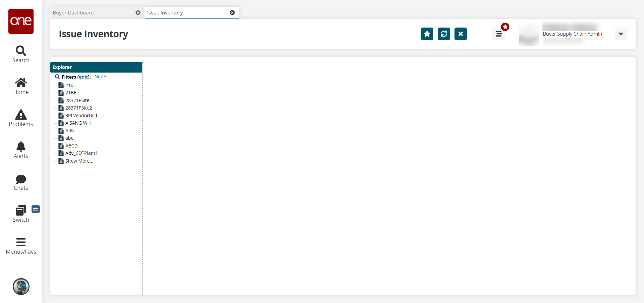Click the document icon beside 3PLVendorDC1
Image resolution: width=644 pixels, height=303 pixels.
(x=61, y=116)
